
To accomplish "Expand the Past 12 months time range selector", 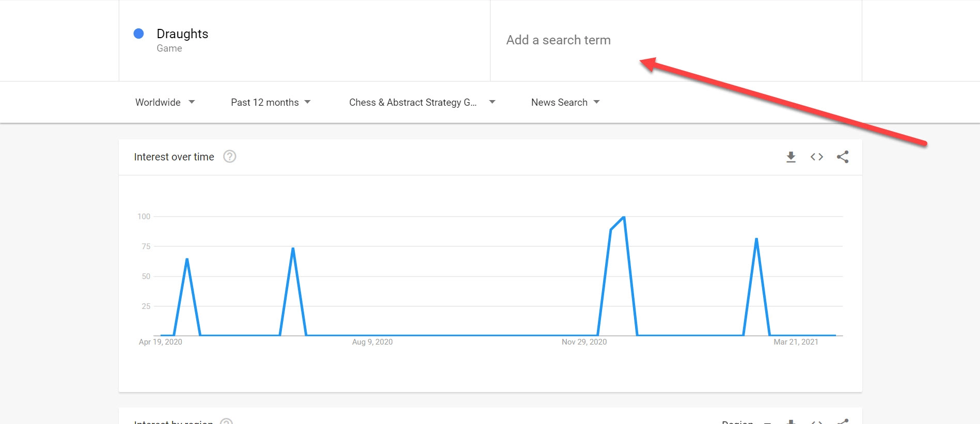I will [271, 102].
